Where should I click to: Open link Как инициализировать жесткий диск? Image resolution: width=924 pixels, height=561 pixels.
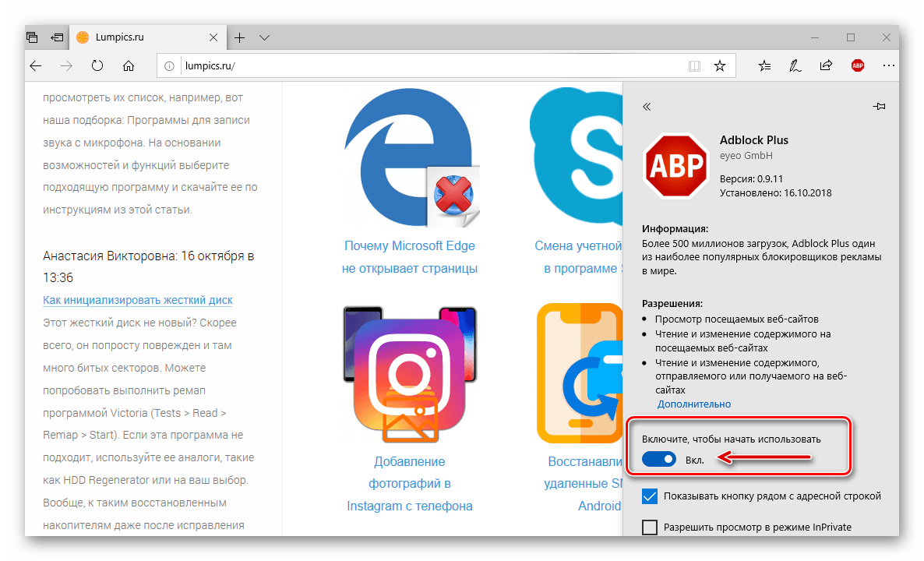(138, 300)
